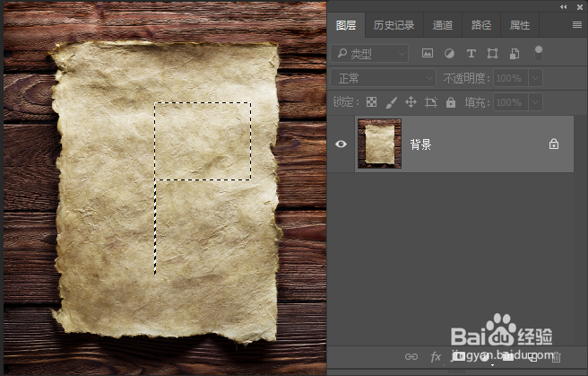588x376 pixels.
Task: Click the 背景 layer name
Action: click(x=420, y=144)
